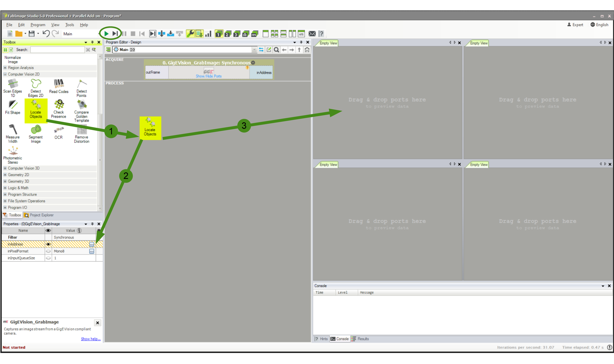Viewport: 614px width, 364px height.
Task: Click the Stop execution button in the toolbar
Action: 133,34
